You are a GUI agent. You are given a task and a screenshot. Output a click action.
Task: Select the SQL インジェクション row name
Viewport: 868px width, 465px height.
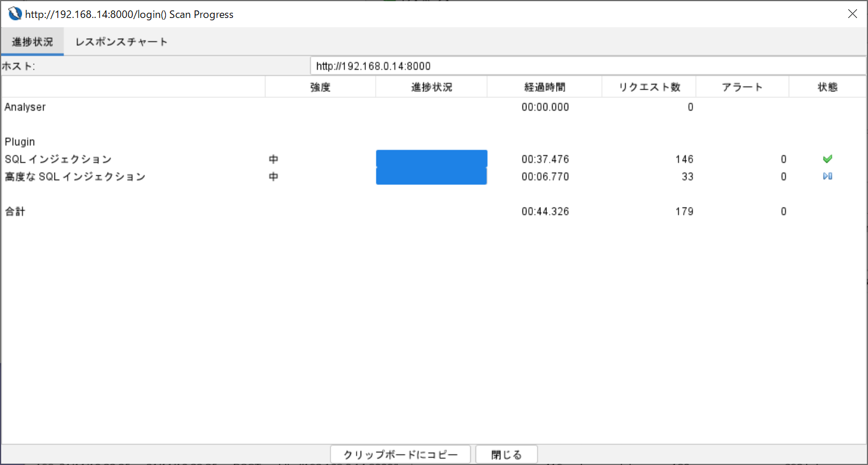(58, 159)
